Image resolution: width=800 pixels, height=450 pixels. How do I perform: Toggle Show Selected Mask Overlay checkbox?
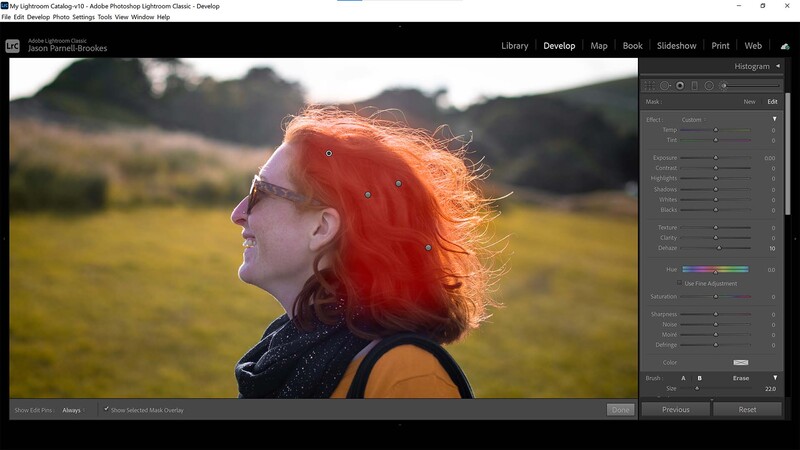click(x=106, y=409)
